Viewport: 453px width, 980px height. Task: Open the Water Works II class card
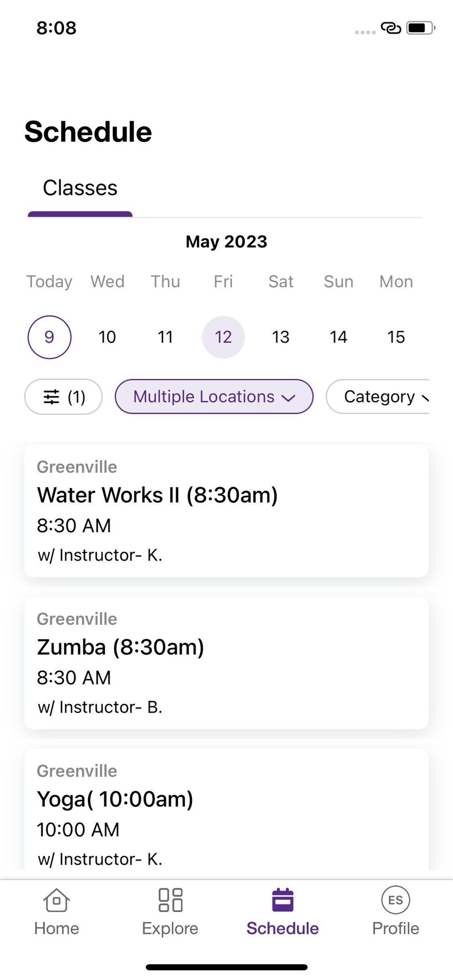pyautogui.click(x=226, y=511)
